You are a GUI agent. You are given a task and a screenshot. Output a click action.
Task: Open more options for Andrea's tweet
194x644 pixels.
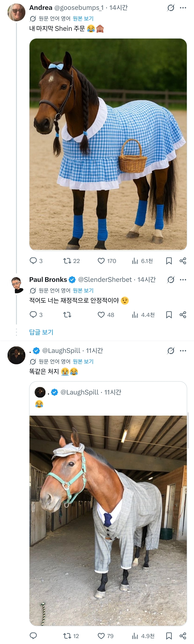tap(183, 8)
